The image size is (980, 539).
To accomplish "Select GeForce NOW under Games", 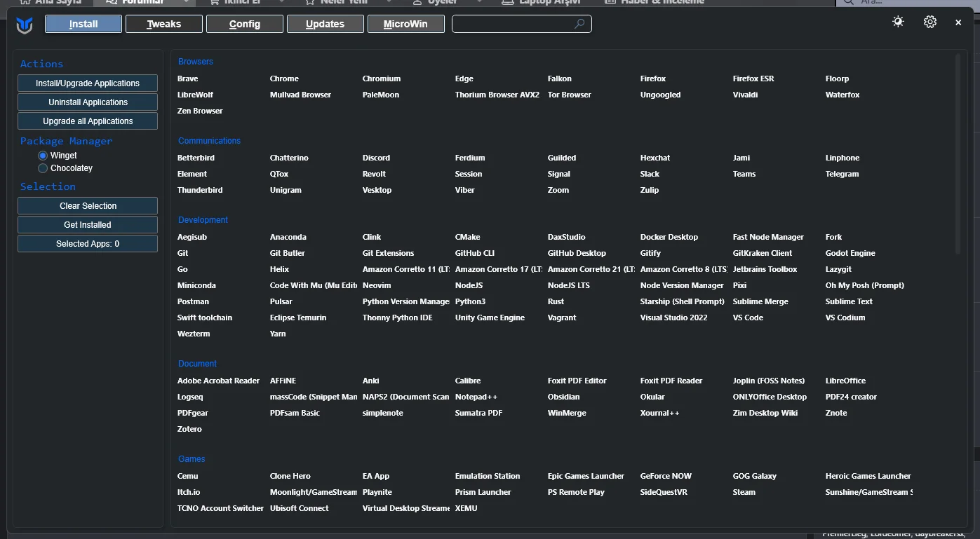I will pyautogui.click(x=666, y=476).
